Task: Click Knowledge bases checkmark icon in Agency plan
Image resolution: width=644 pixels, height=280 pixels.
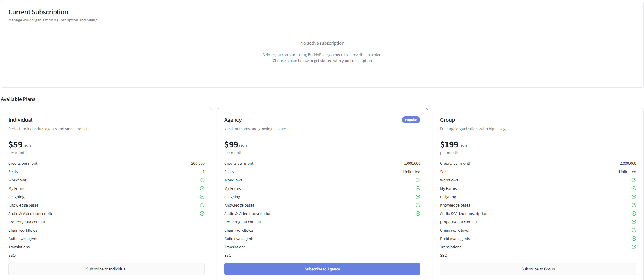Action: point(418,205)
